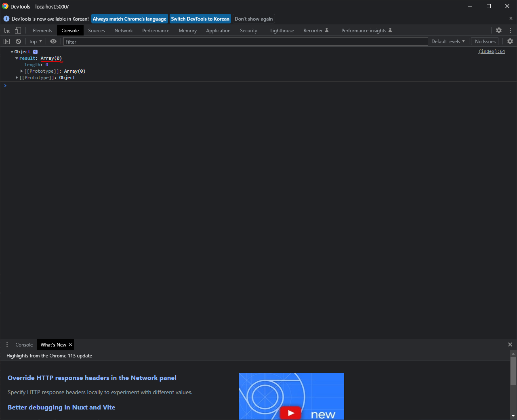Expand the [[Prototype]]: Object entry
This screenshot has height=420, width=517.
click(x=17, y=78)
